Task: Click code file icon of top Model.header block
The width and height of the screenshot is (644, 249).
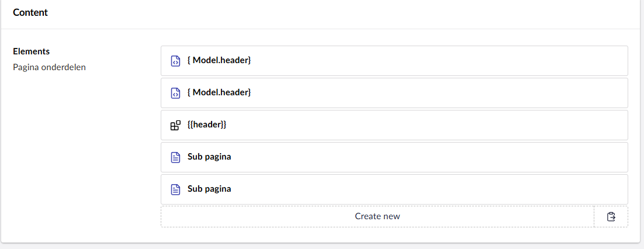Action: click(175, 61)
